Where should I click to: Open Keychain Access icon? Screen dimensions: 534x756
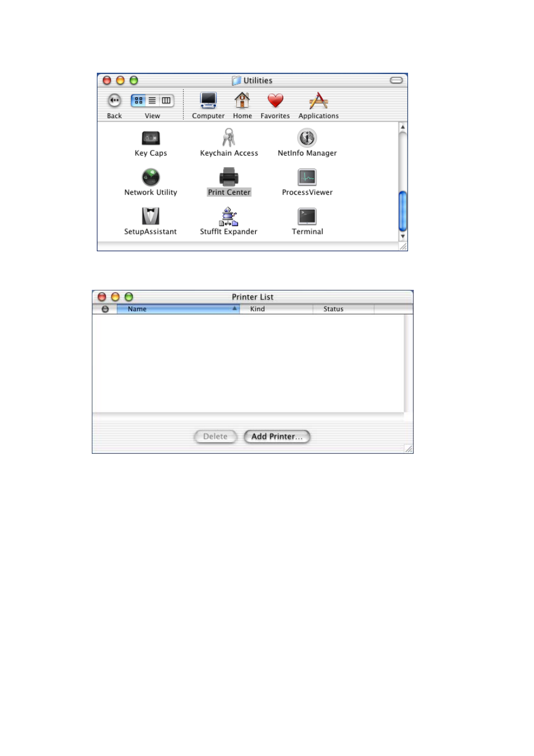(x=229, y=138)
